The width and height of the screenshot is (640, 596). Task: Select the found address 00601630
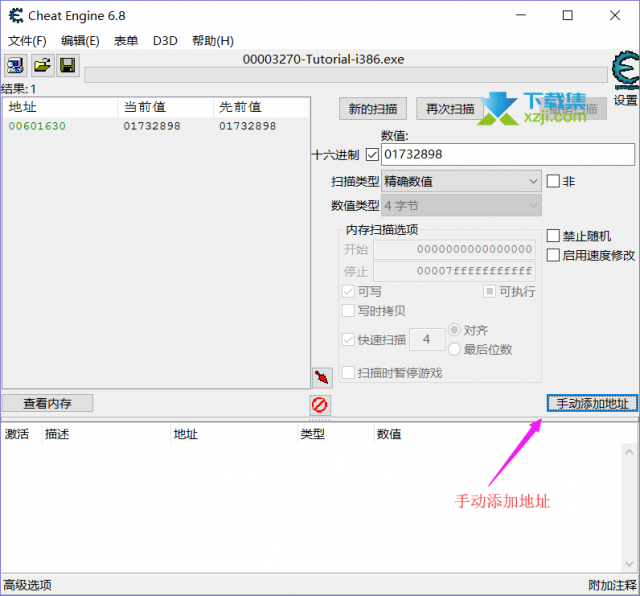click(37, 126)
